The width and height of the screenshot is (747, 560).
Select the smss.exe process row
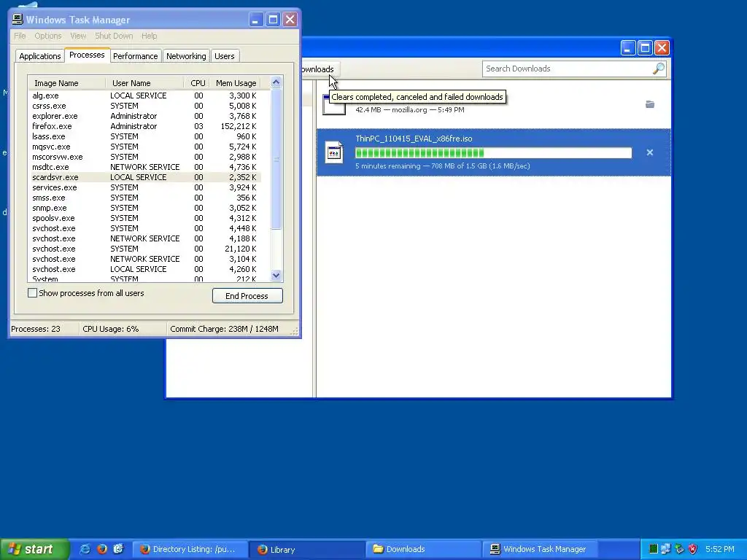[145, 198]
